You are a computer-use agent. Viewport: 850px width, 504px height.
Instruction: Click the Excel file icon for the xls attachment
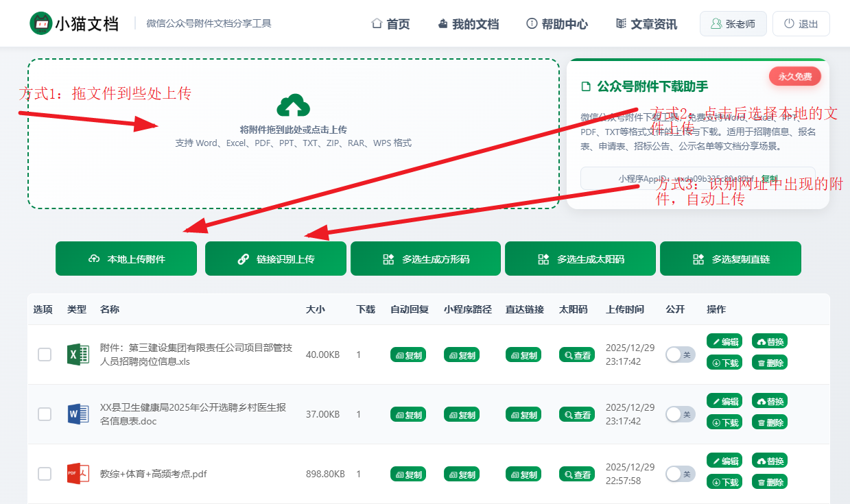tap(78, 355)
